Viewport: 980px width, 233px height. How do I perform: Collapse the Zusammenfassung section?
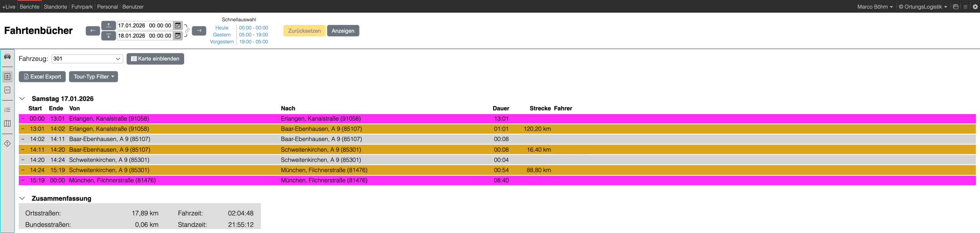[x=22, y=198]
